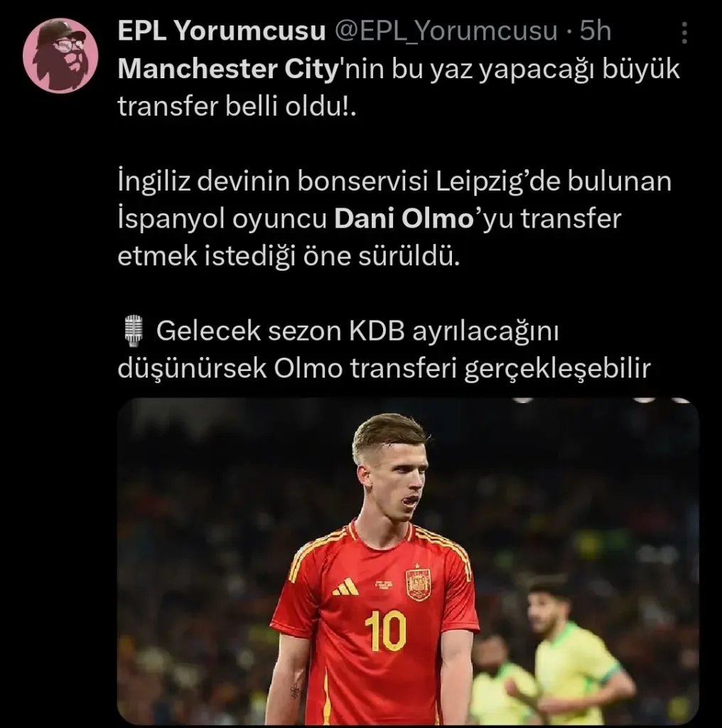Click the Spain crest on the shirt
This screenshot has width=722, height=728.
[x=418, y=582]
